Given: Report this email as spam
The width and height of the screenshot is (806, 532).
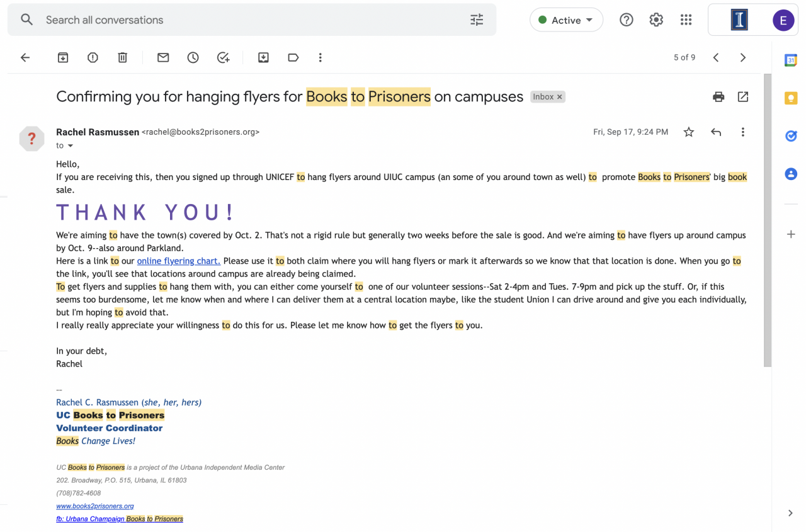Looking at the screenshot, I should pyautogui.click(x=93, y=58).
